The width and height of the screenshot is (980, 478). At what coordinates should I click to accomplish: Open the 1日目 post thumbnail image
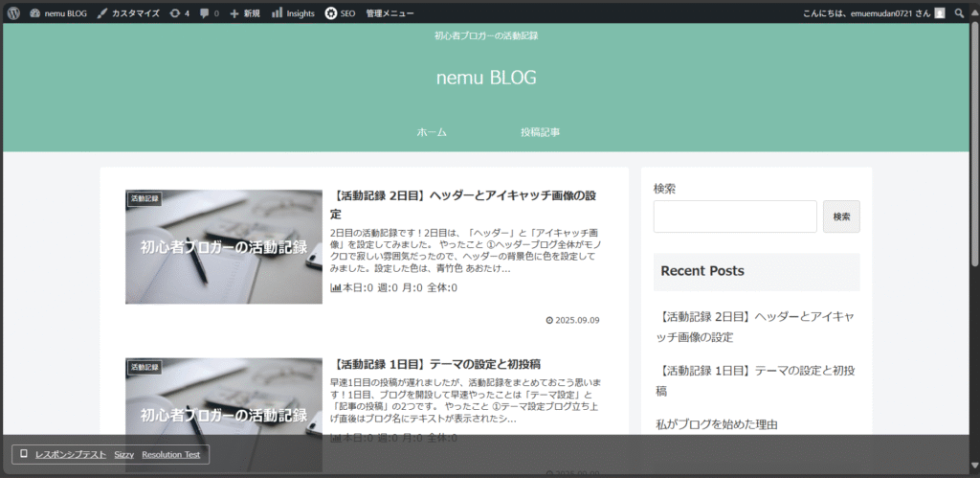pos(224,416)
